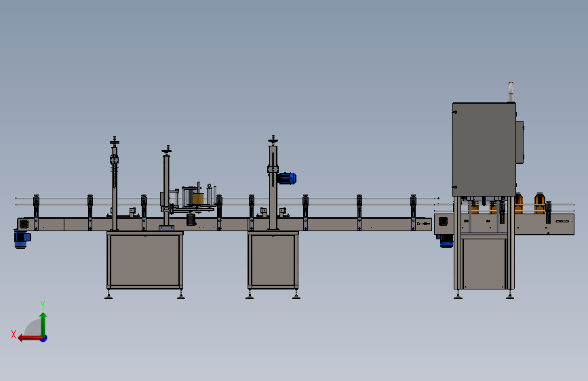Select the blue motor on the middle column

coord(288,178)
